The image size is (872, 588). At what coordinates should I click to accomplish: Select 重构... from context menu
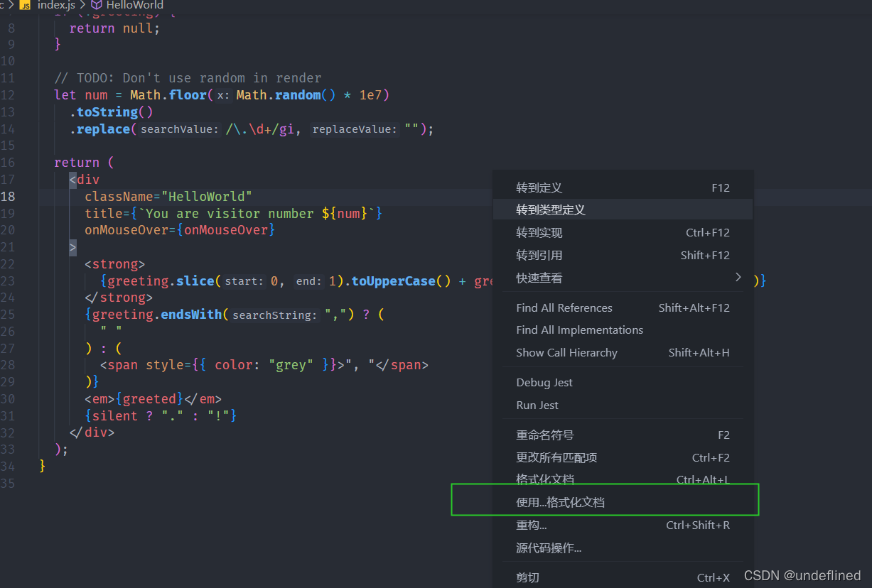click(x=623, y=525)
